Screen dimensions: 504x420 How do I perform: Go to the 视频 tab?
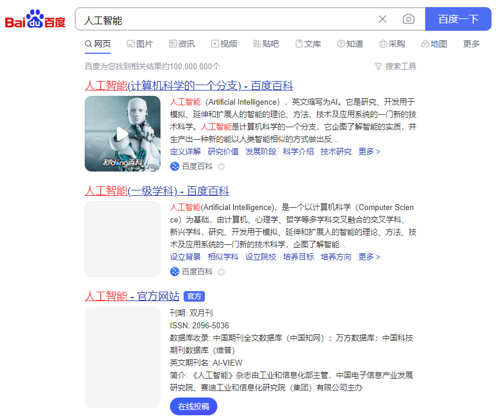(x=224, y=44)
